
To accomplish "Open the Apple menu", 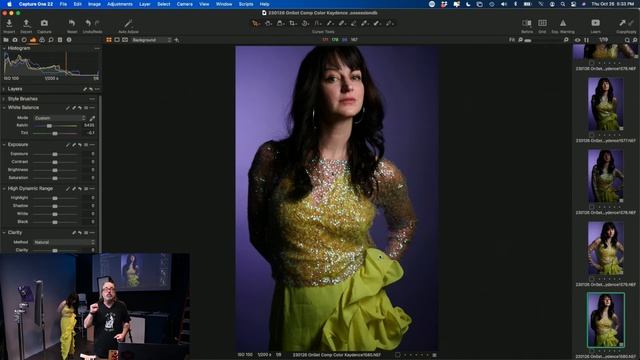I will pyautogui.click(x=9, y=4).
